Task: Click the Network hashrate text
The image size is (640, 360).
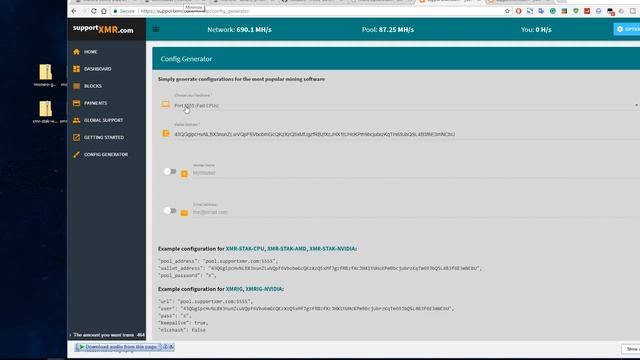Action: 239,29
